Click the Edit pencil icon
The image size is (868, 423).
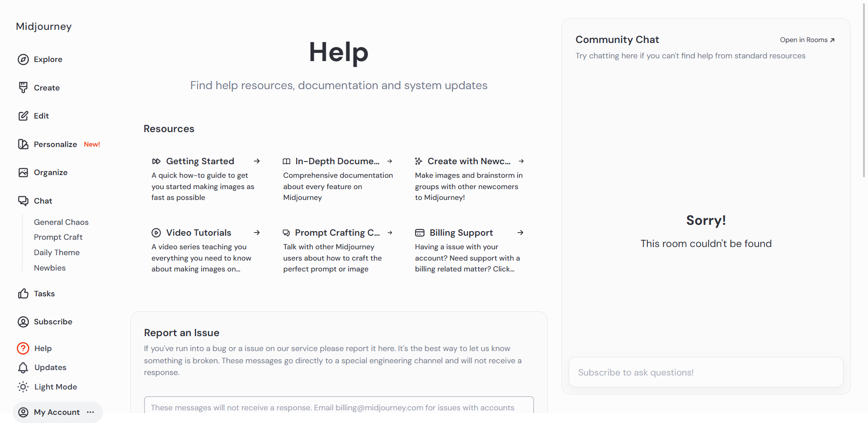pos(23,116)
